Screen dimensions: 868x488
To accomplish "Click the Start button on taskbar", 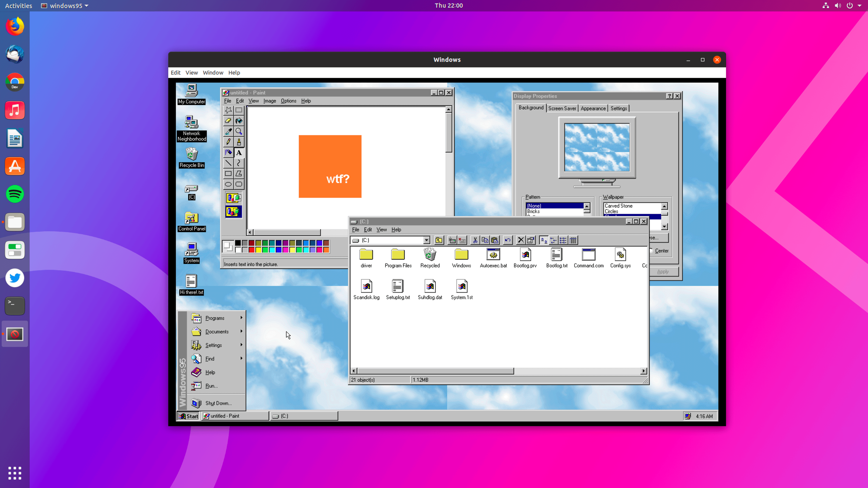I will pyautogui.click(x=188, y=416).
